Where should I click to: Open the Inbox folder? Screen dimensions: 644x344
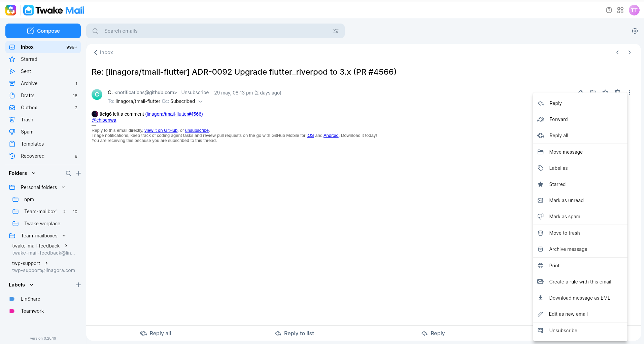click(43, 47)
